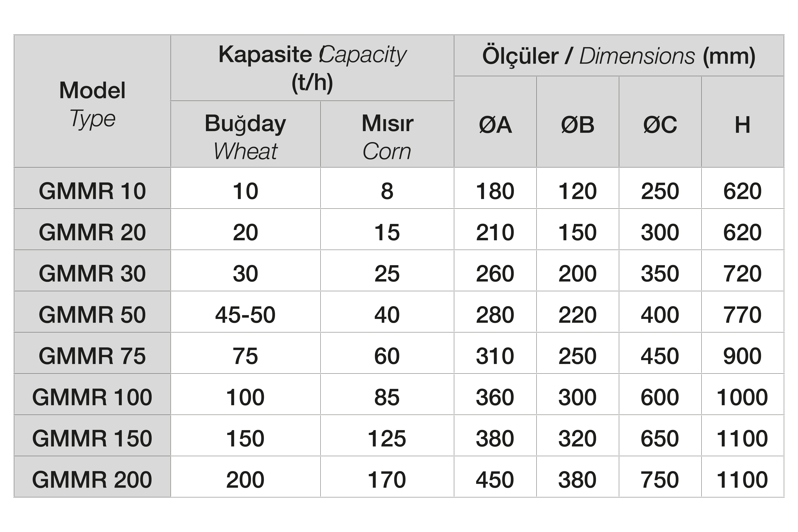Click the Kapasite Capacity (t/h) header
The height and width of the screenshot is (532, 798).
tap(312, 68)
